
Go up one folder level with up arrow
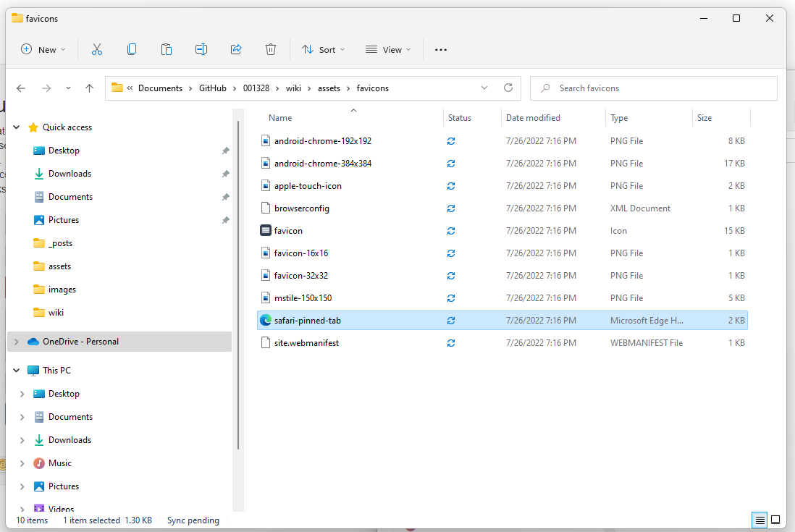click(x=90, y=88)
